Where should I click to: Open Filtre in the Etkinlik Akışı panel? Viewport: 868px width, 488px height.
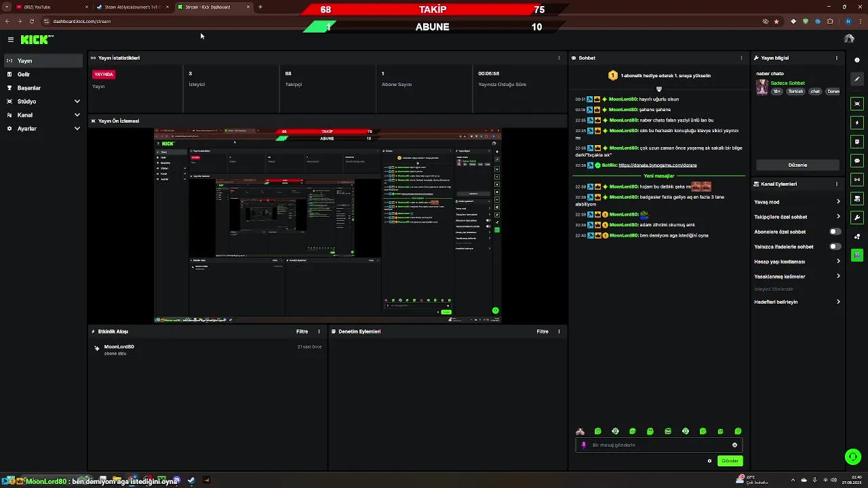coord(302,332)
